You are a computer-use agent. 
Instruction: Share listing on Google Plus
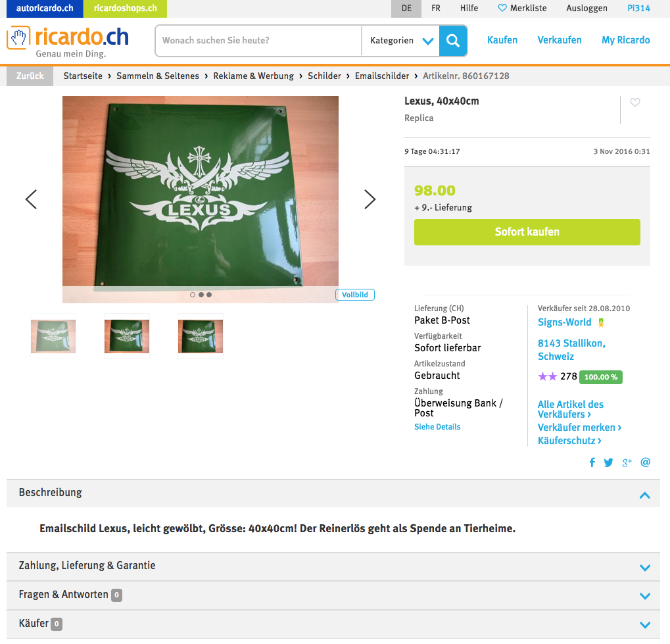tap(627, 462)
